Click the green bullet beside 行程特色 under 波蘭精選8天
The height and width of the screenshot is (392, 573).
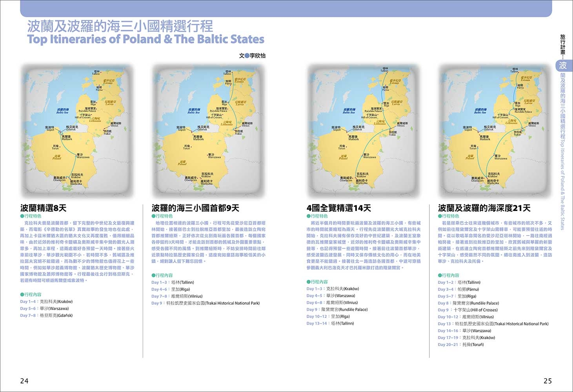point(22,216)
